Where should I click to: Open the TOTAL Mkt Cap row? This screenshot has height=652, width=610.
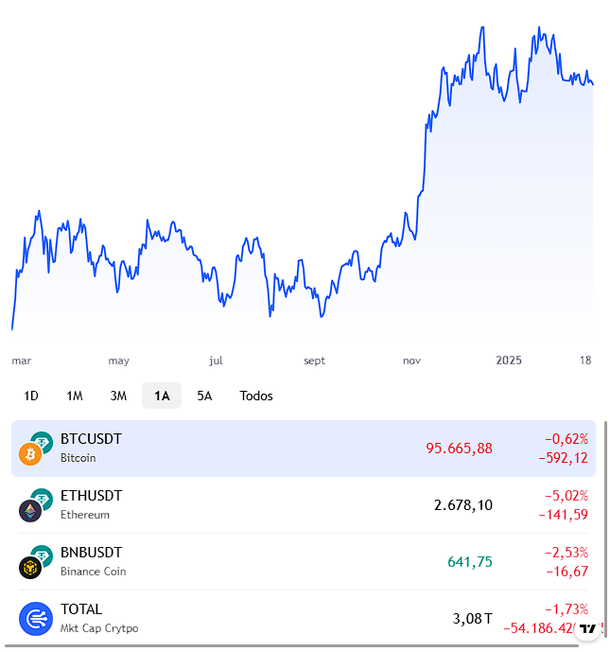pyautogui.click(x=81, y=609)
